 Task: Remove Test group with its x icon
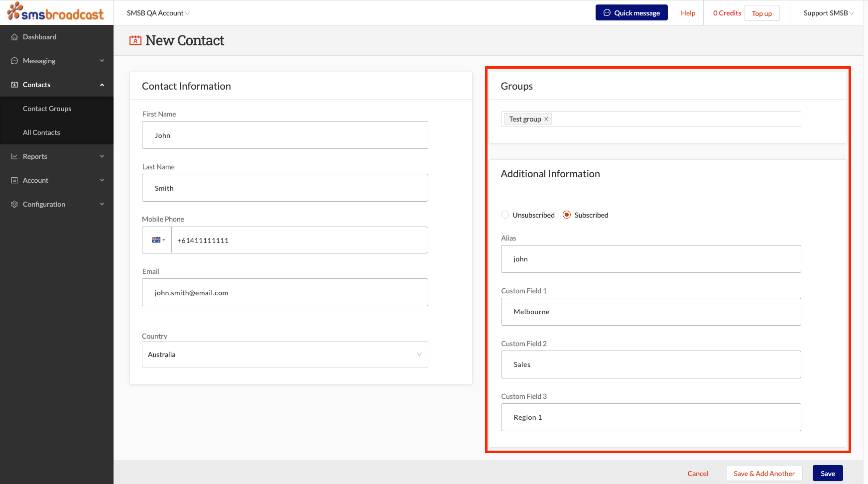pos(546,119)
